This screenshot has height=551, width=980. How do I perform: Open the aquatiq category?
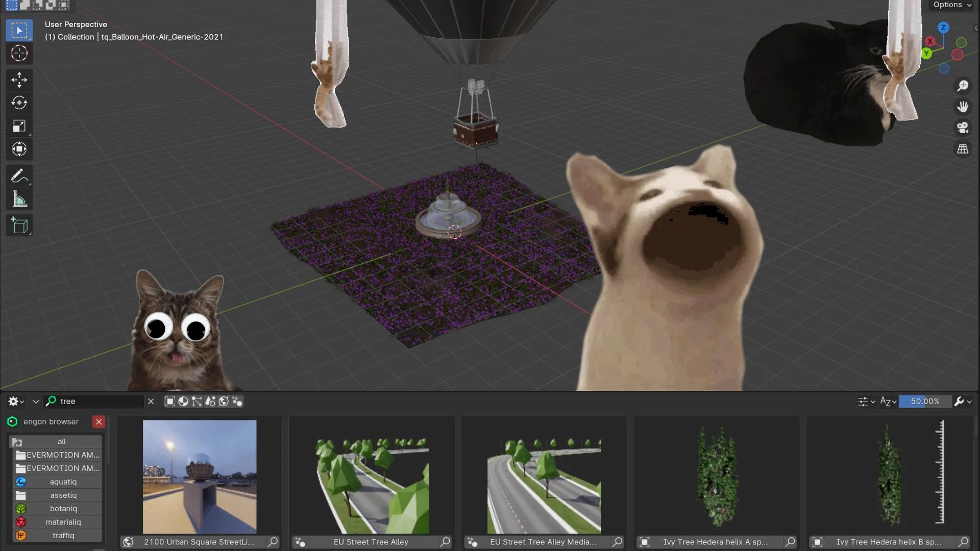(58, 482)
